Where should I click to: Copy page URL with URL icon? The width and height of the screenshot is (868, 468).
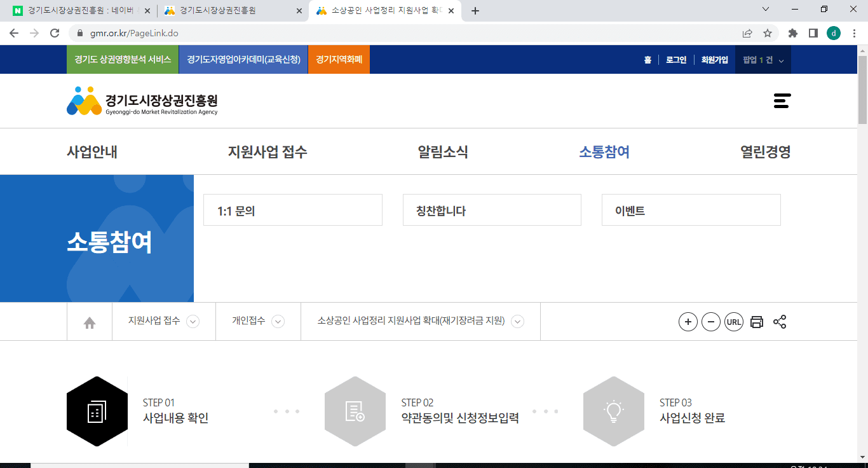click(x=734, y=322)
